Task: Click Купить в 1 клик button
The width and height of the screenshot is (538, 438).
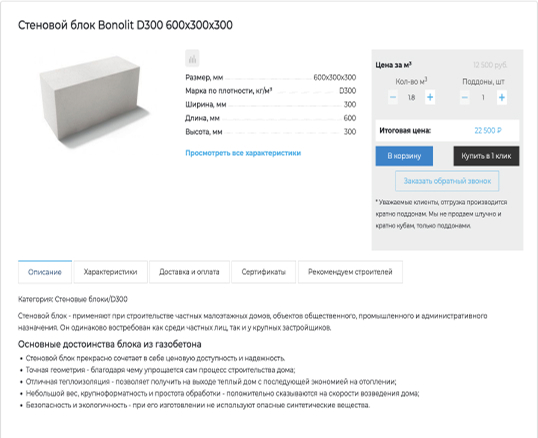Action: click(486, 156)
